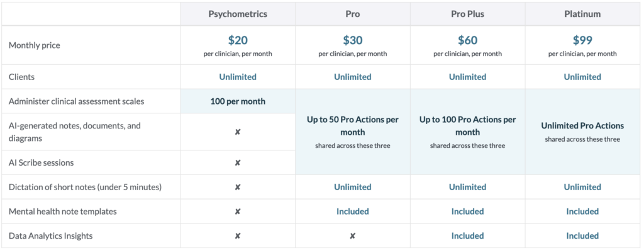
Task: Click the X icon for Psychometrics Data Analytics
Action: (237, 236)
